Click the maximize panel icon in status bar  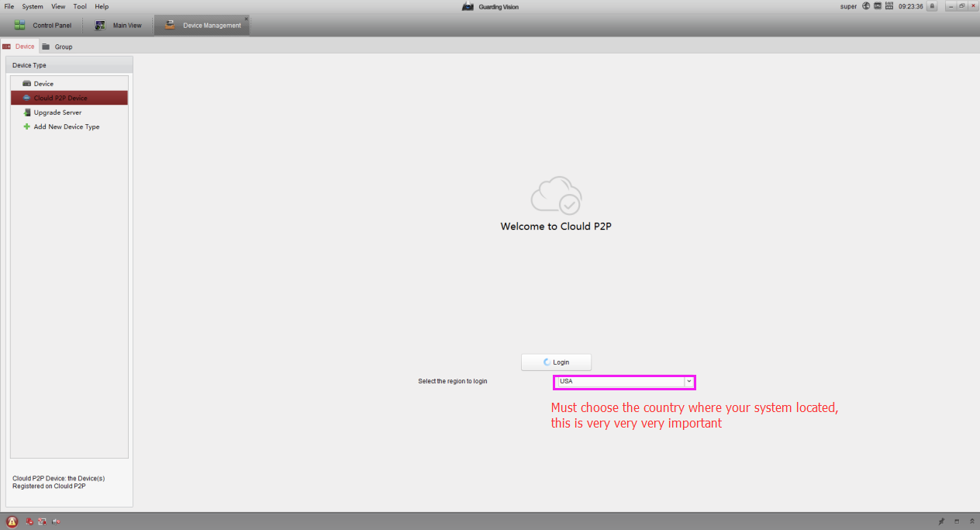(957, 521)
